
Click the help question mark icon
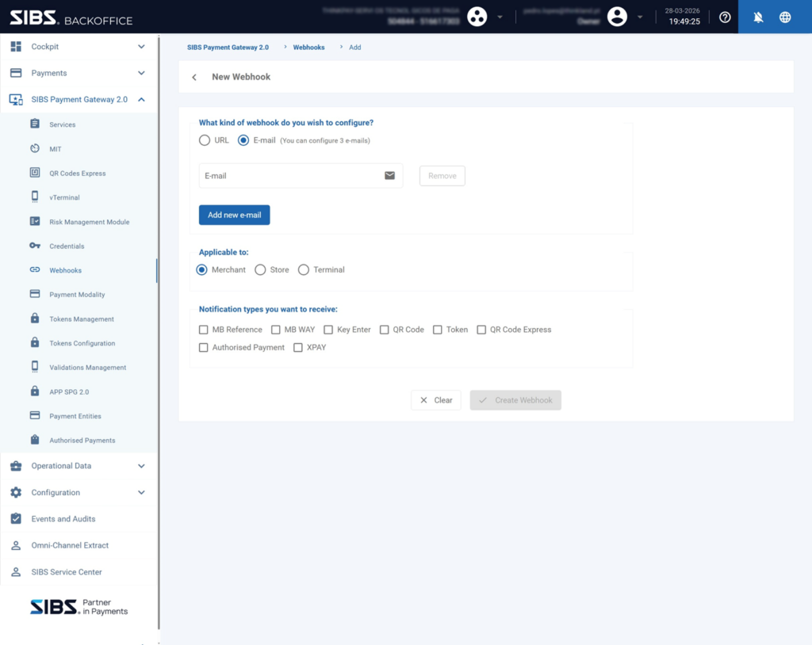[x=725, y=17]
